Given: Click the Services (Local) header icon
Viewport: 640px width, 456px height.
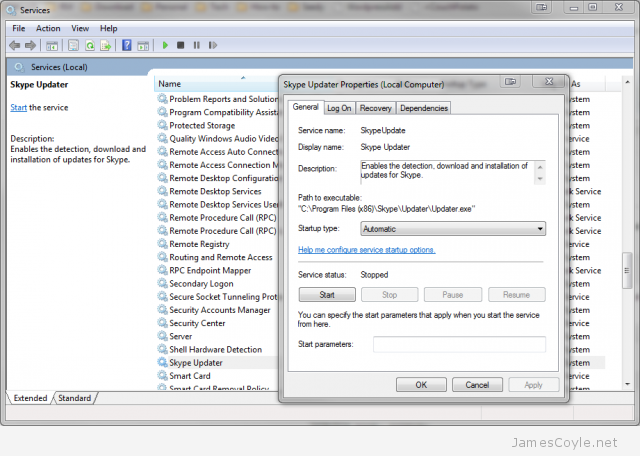Looking at the screenshot, I should click(x=19, y=67).
